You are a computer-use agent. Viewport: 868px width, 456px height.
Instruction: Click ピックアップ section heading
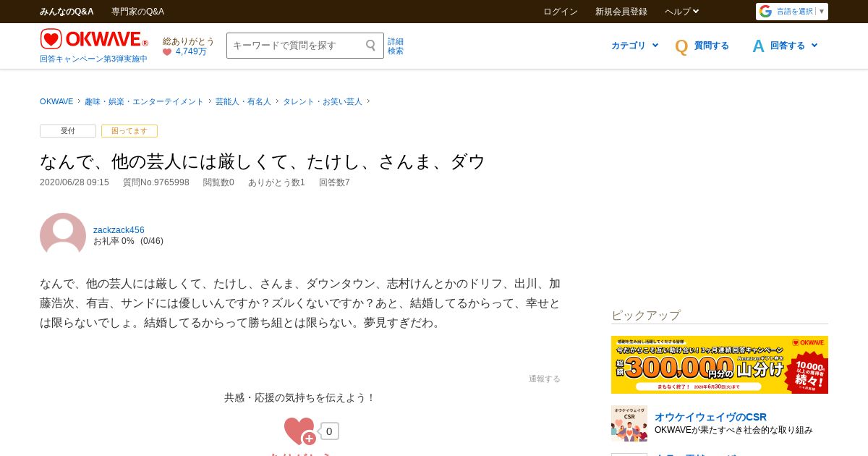coord(646,316)
